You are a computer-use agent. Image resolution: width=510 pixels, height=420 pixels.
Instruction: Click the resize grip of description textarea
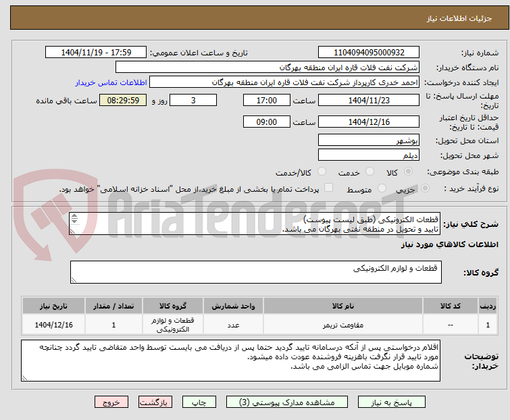(x=72, y=232)
